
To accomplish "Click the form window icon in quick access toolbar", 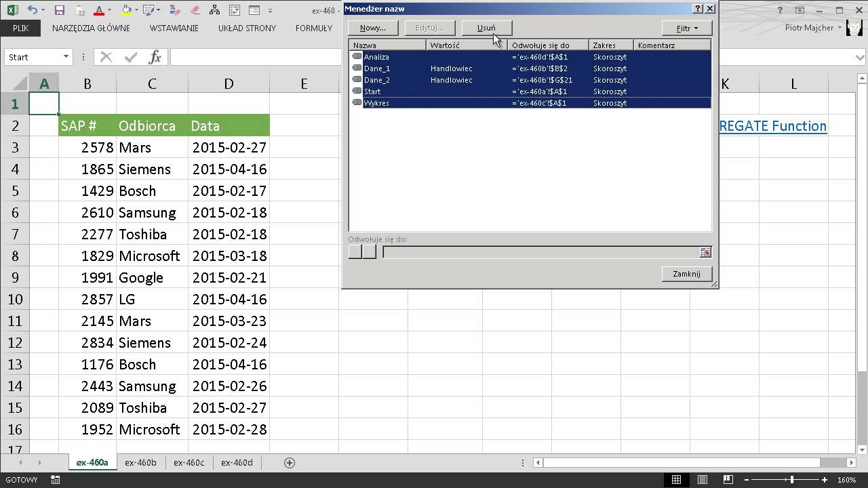I will (x=254, y=10).
